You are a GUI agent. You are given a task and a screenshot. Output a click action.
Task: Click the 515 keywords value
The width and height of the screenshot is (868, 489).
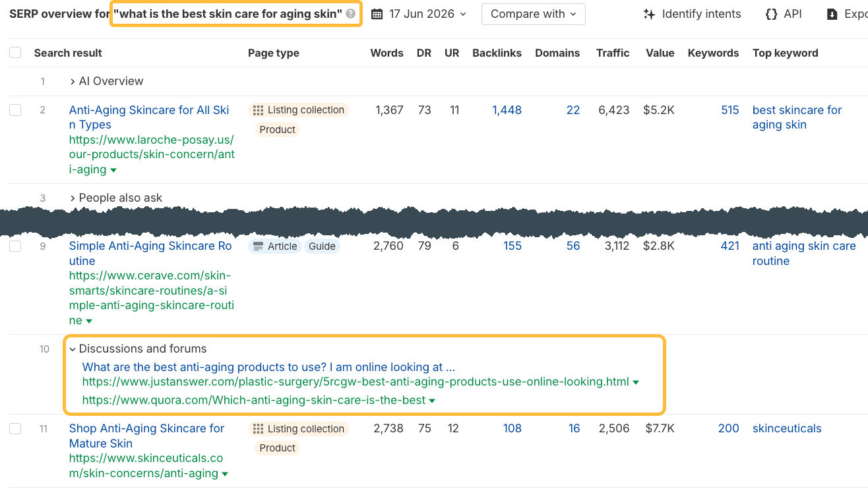730,110
